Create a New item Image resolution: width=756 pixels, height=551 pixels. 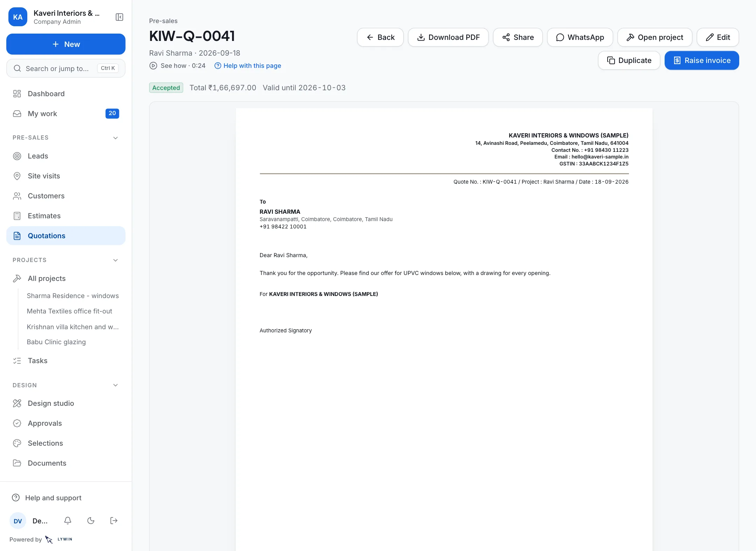coord(66,44)
